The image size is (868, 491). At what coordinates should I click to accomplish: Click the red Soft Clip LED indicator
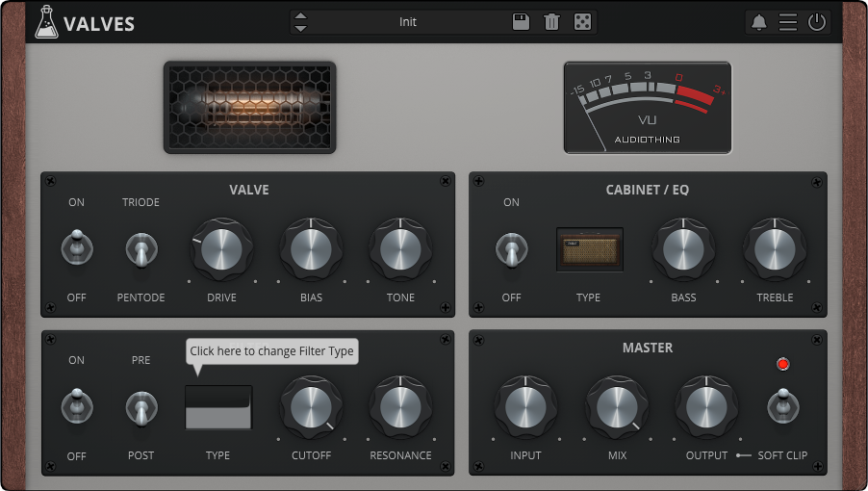(x=782, y=364)
